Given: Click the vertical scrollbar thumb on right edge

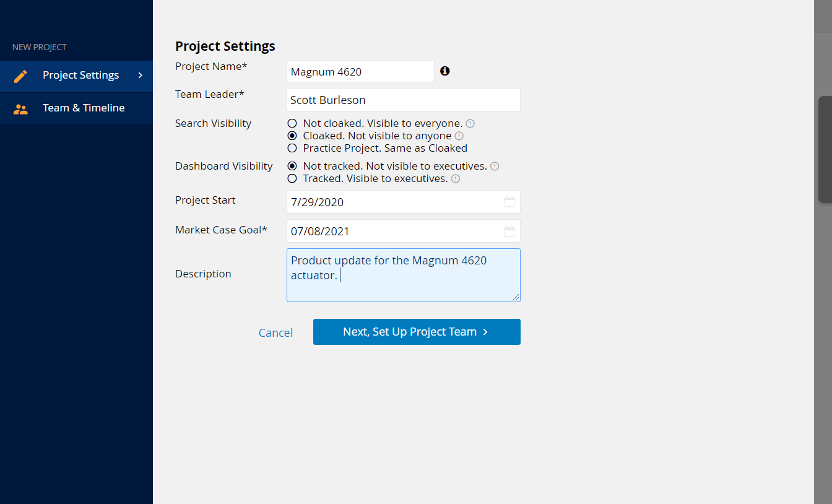Looking at the screenshot, I should click(x=825, y=149).
